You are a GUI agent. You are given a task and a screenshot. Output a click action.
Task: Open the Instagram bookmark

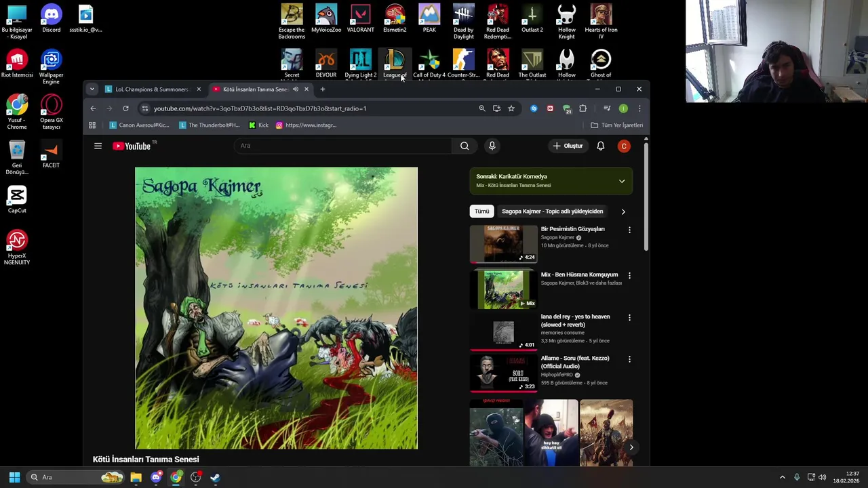306,125
